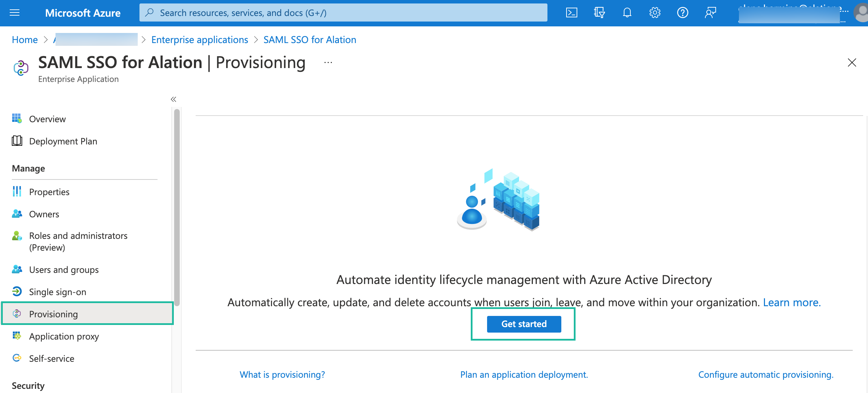
Task: Open the ellipsis more options menu
Action: click(x=328, y=63)
